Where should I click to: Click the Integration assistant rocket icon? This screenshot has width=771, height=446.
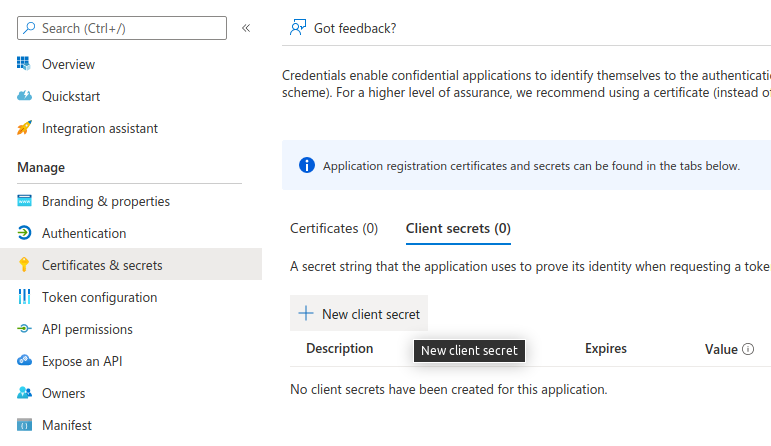(24, 128)
